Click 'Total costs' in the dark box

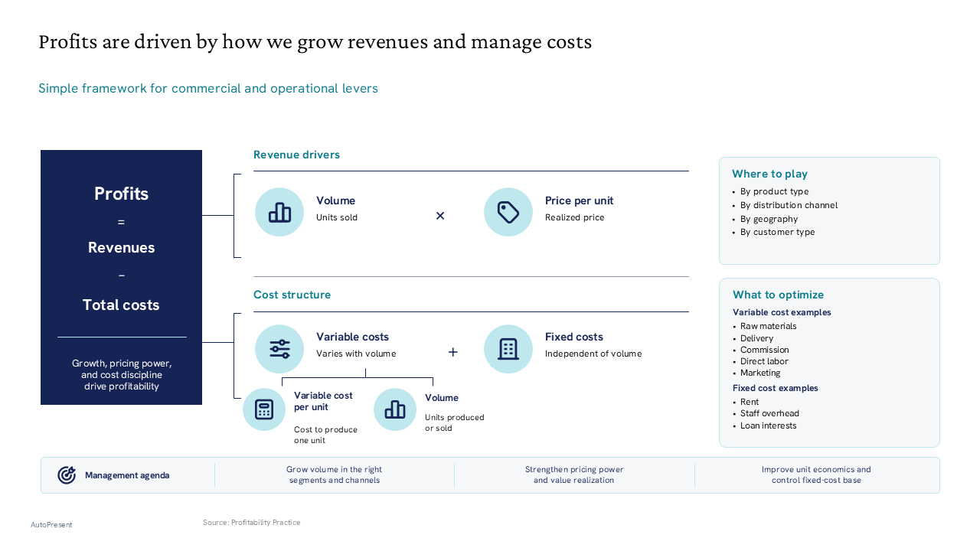click(121, 305)
